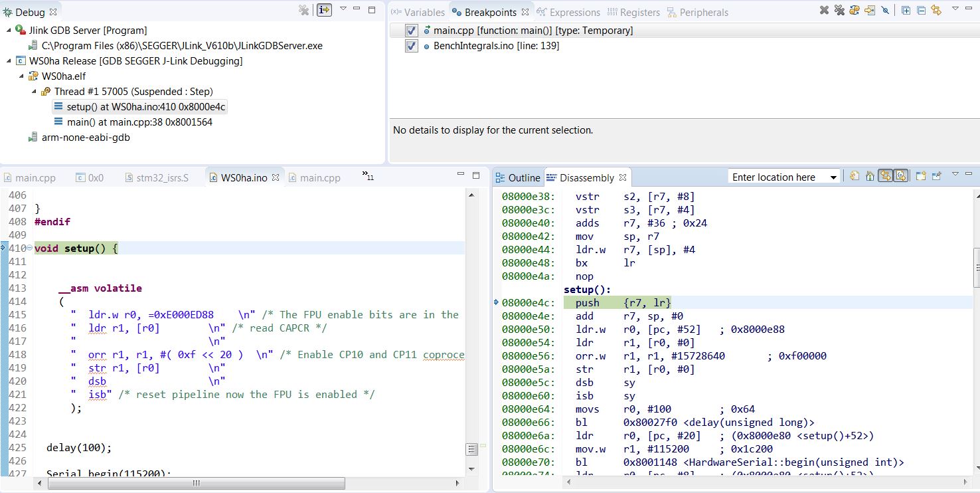Click Expand All icon in Breakpoints view
Viewport: 980px width, 493px height.
click(x=906, y=10)
